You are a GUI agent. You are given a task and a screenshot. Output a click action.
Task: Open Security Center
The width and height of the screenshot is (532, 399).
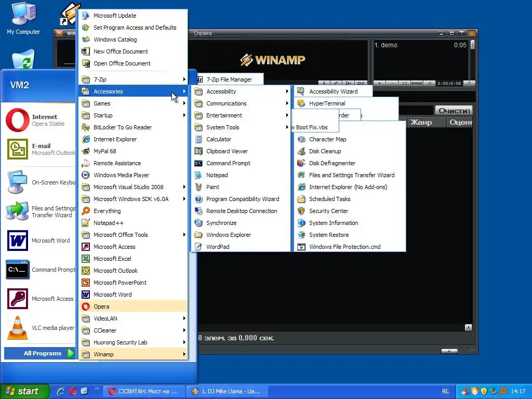[350, 211]
